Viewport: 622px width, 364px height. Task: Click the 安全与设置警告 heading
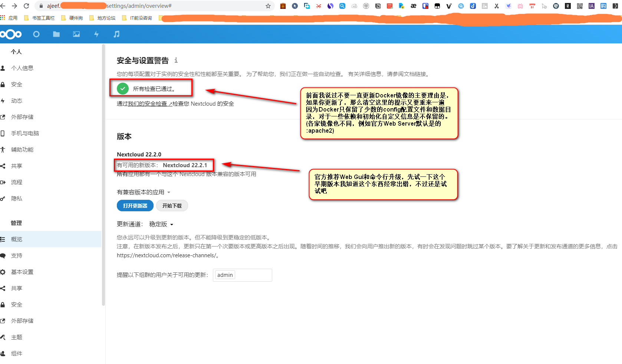tap(143, 60)
